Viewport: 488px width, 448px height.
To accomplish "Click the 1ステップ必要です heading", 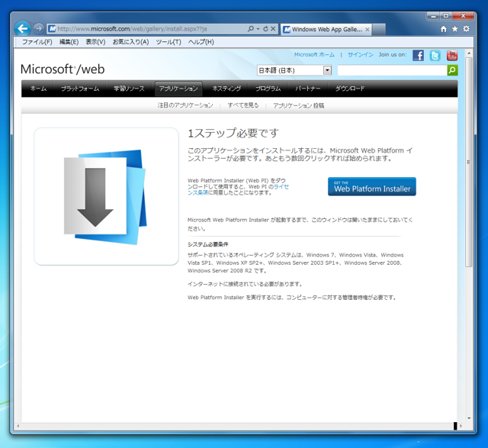I will point(233,133).
